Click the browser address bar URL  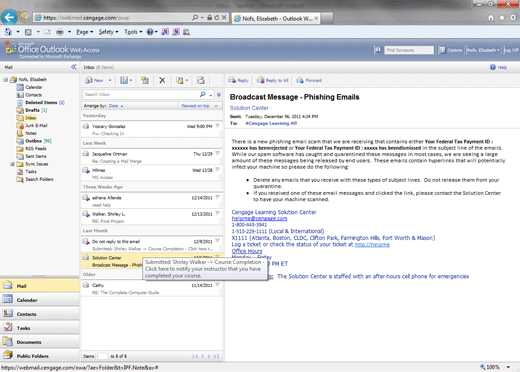(87, 18)
